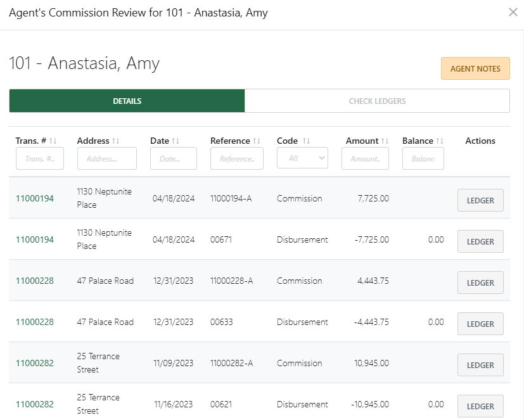
Task: Select the DETAILS tab
Action: [127, 100]
